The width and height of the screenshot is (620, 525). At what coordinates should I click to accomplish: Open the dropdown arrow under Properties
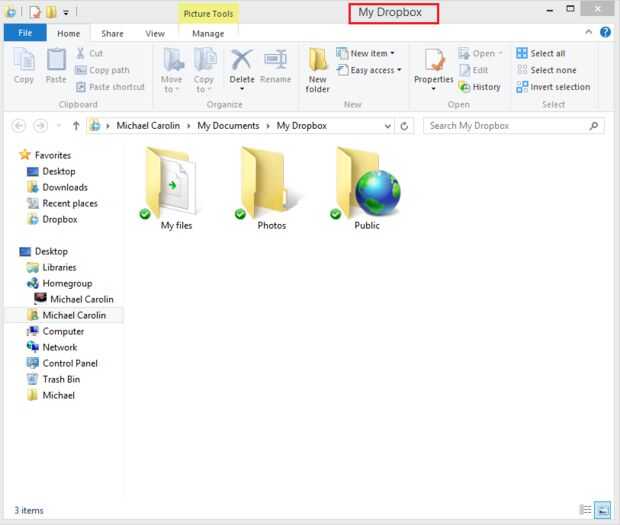click(434, 89)
